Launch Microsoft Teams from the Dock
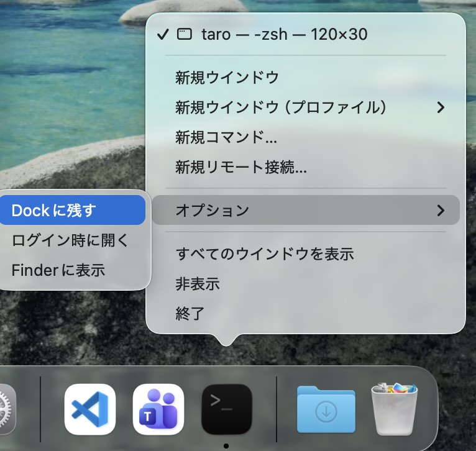The image size is (476, 451). (158, 409)
